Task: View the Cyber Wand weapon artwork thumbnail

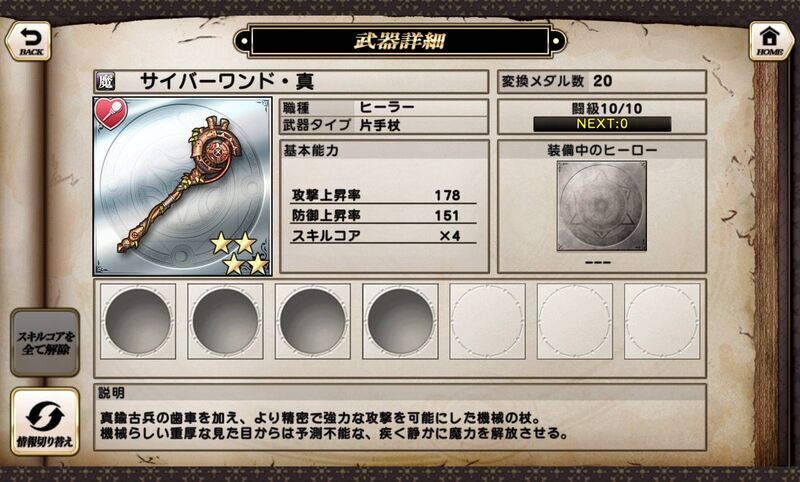Action: point(182,187)
